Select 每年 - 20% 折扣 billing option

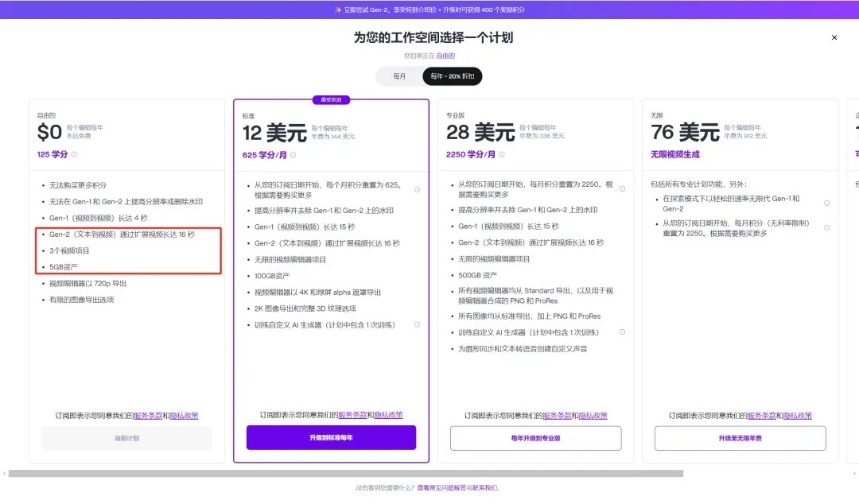[452, 76]
